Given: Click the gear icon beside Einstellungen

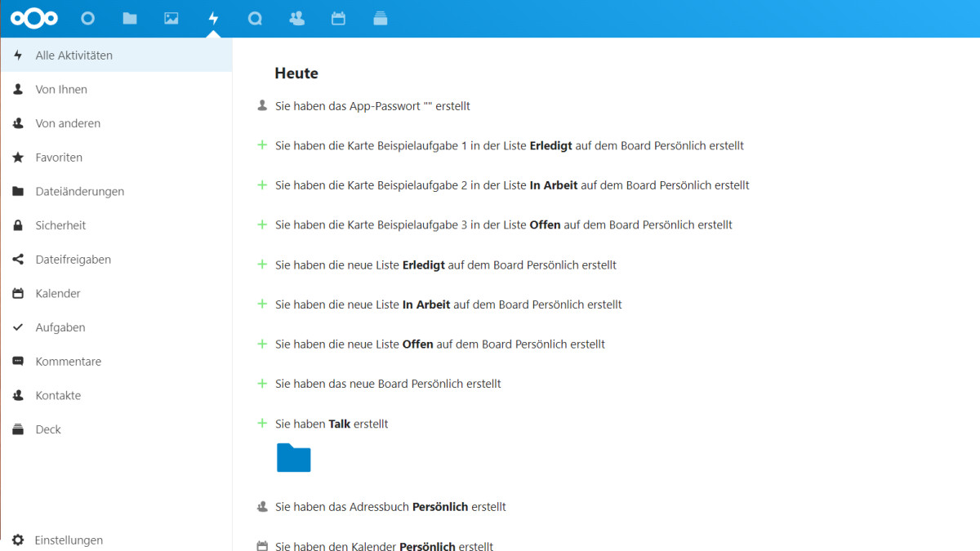Looking at the screenshot, I should coord(18,540).
